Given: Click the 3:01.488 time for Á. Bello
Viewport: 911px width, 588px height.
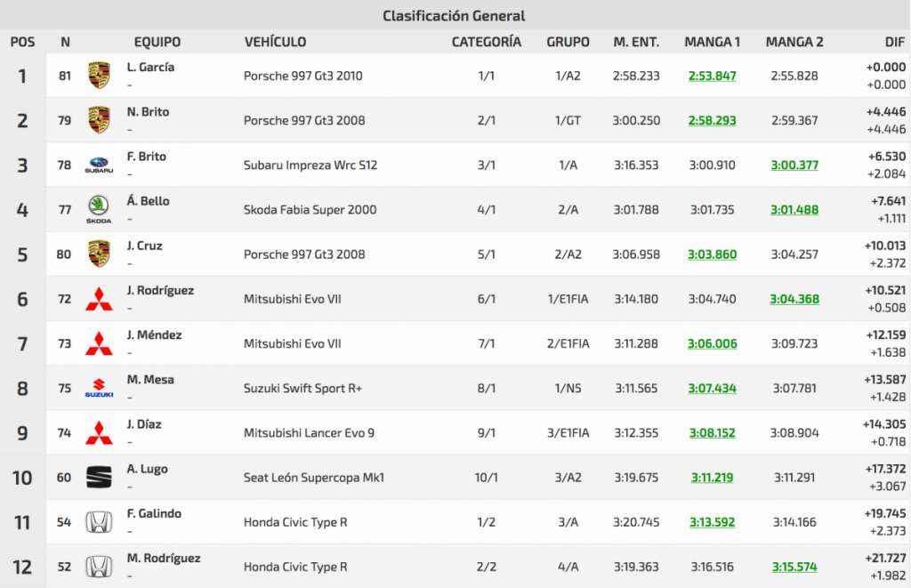Looking at the screenshot, I should [794, 210].
